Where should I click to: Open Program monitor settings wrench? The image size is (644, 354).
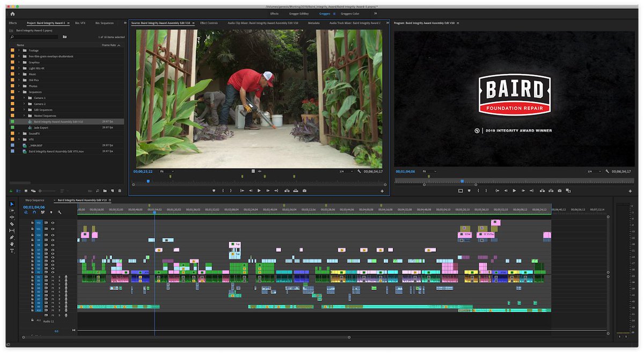(606, 171)
